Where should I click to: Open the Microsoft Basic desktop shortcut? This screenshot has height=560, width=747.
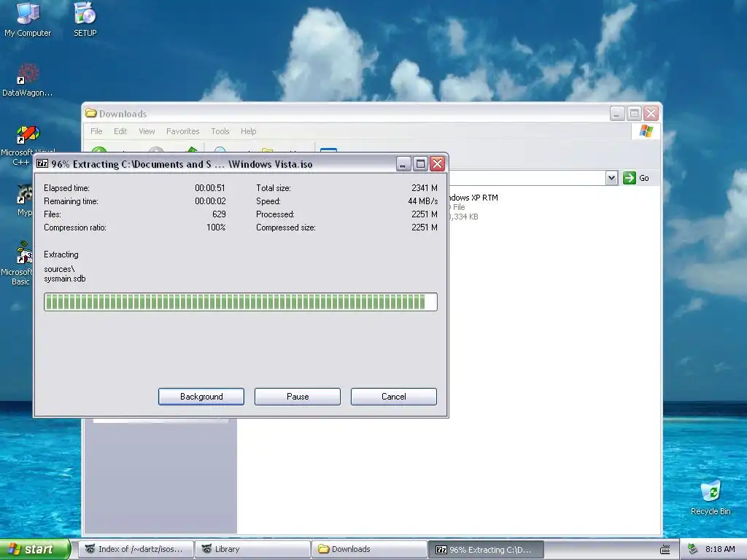18,262
